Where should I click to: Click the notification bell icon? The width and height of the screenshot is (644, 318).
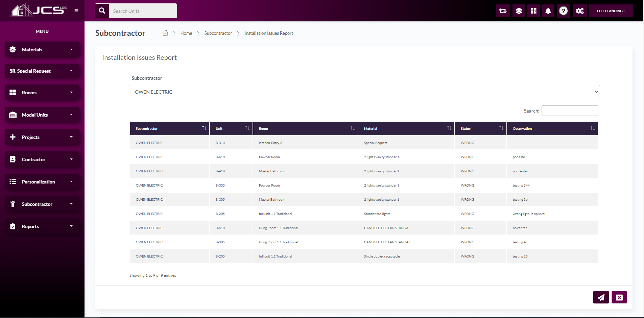click(548, 11)
